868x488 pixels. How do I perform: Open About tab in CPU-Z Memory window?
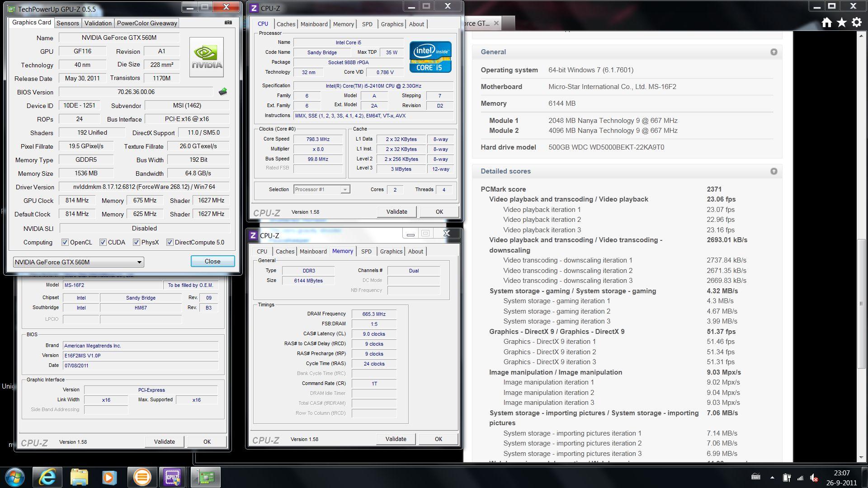click(415, 252)
